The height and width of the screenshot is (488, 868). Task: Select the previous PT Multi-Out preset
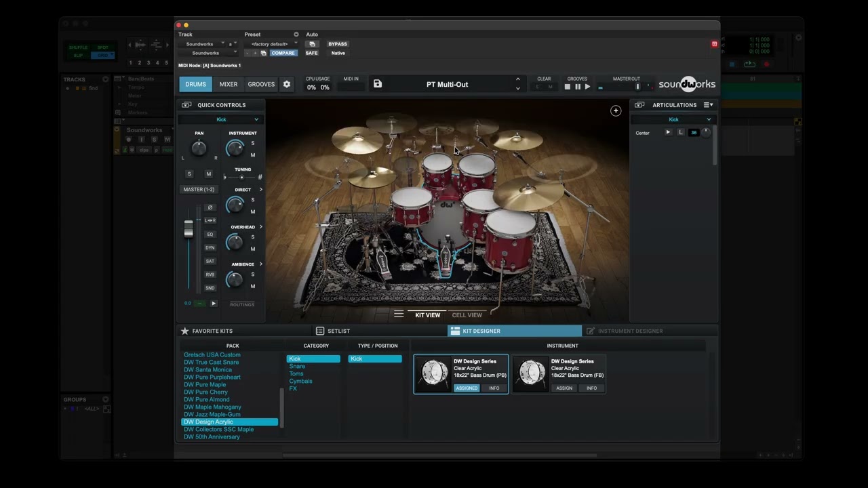[518, 79]
